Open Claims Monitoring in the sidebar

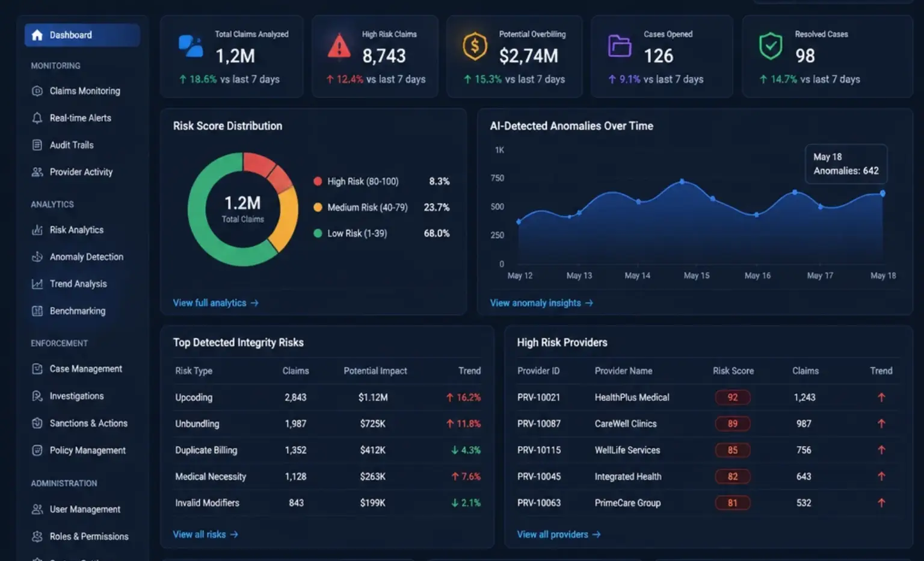[85, 91]
